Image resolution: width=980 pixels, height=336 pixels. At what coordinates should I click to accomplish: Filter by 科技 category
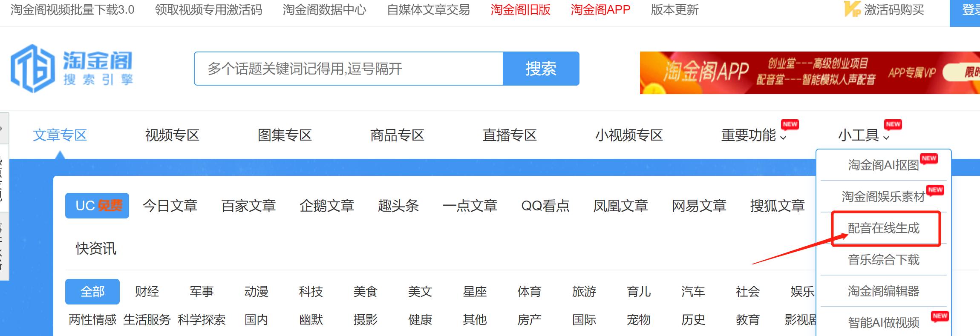311,292
